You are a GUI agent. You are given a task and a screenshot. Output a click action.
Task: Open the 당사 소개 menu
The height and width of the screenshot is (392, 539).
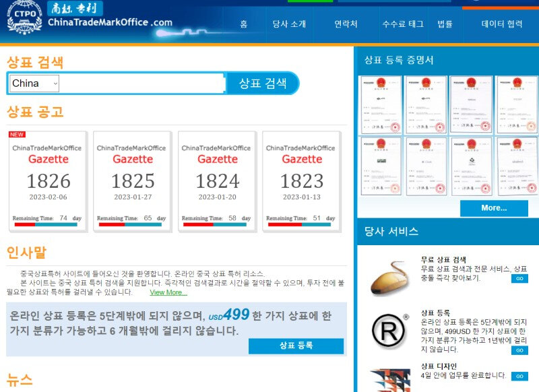289,24
